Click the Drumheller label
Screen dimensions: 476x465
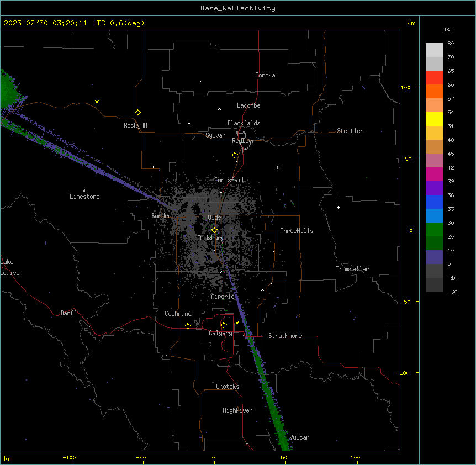352,269
